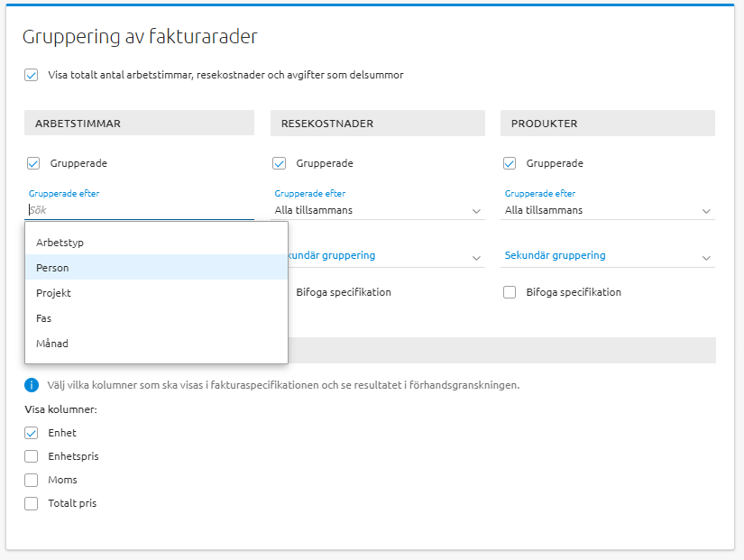The height and width of the screenshot is (560, 744).
Task: Select Arbetstyp from the dropdown list
Action: tap(60, 243)
